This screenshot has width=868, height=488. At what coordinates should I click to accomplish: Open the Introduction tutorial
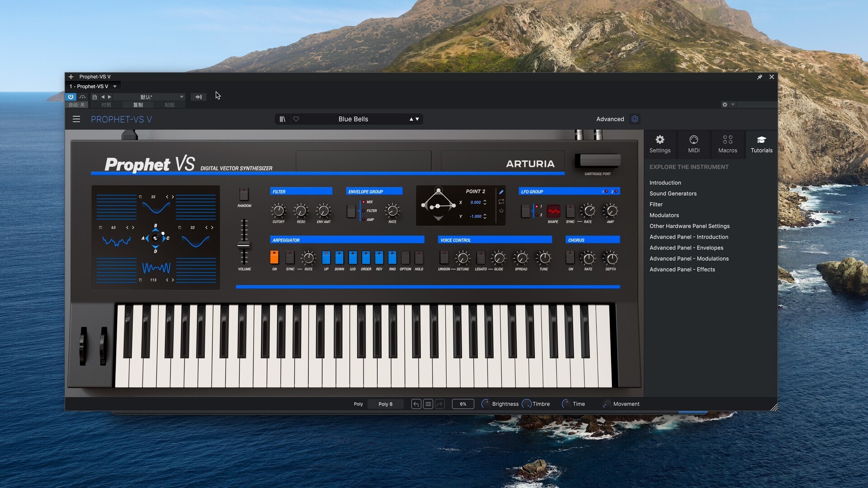[x=665, y=183]
